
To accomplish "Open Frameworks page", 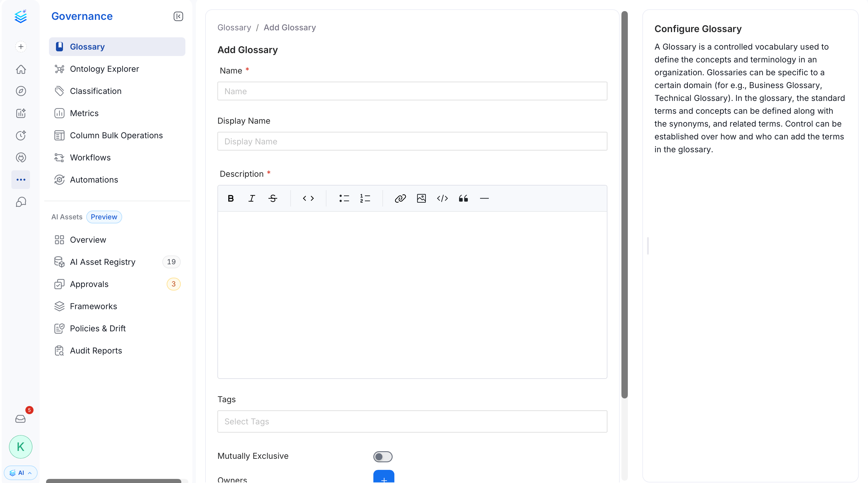I will [117, 306].
